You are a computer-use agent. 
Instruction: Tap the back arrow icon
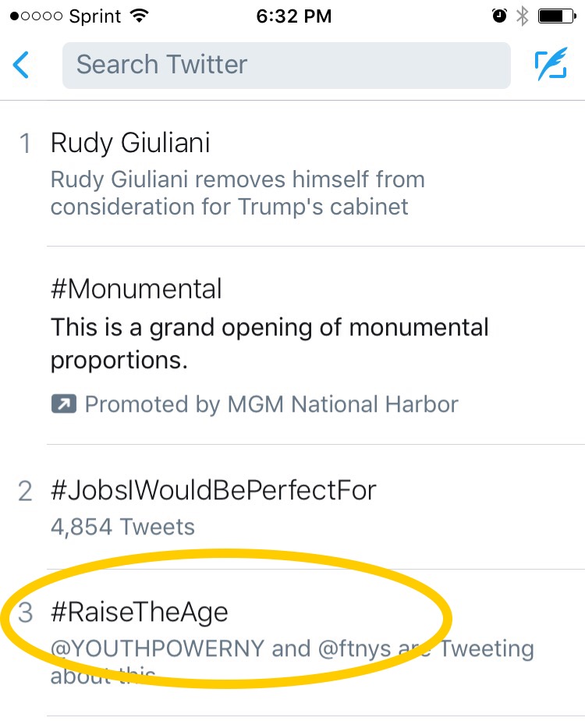point(21,66)
